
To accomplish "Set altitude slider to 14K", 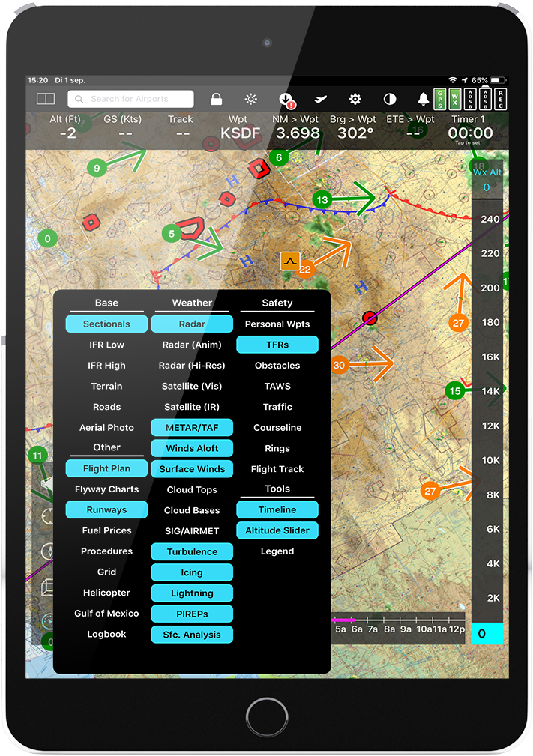I will click(490, 391).
